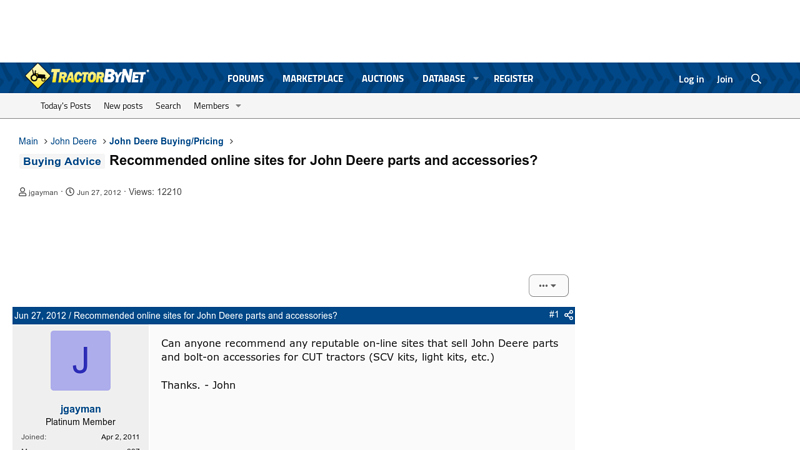Select Register in the navigation bar
The width and height of the screenshot is (800, 450).
[513, 79]
